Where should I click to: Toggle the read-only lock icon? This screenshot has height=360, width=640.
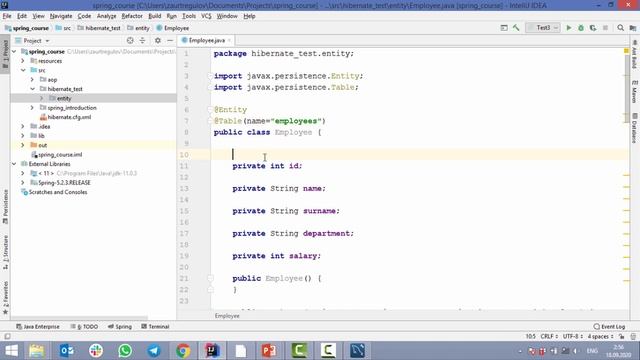[622, 337]
